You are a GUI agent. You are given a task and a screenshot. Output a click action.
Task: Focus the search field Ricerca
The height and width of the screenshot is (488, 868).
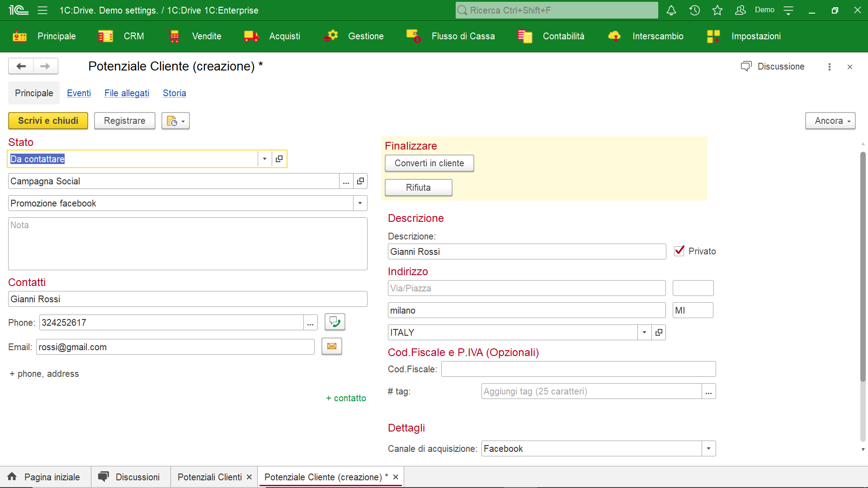557,10
